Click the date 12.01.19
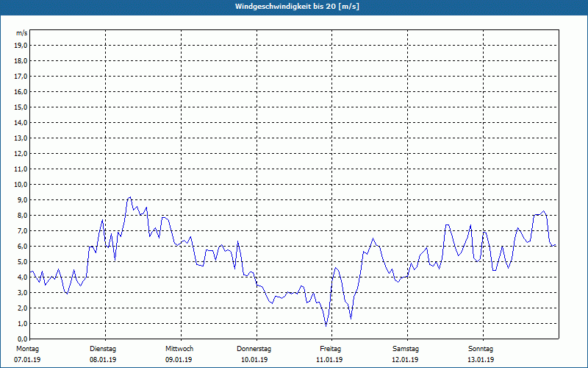 (405, 360)
